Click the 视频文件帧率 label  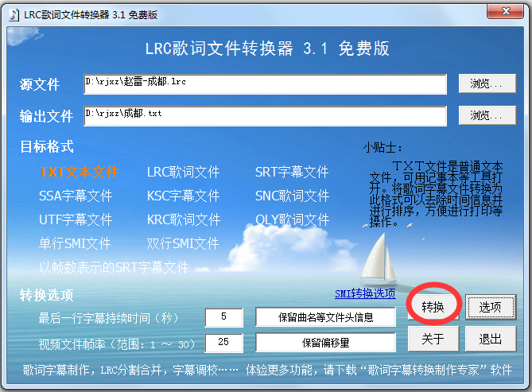(x=117, y=344)
